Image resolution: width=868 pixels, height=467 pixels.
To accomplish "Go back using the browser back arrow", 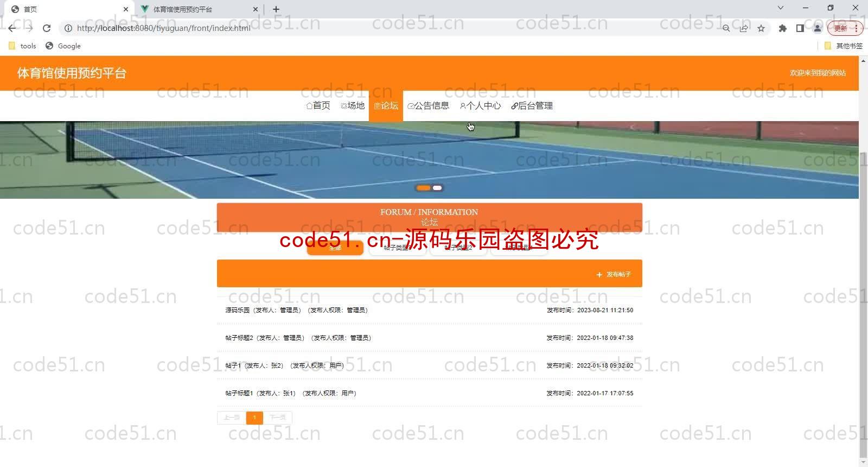I will point(12,28).
